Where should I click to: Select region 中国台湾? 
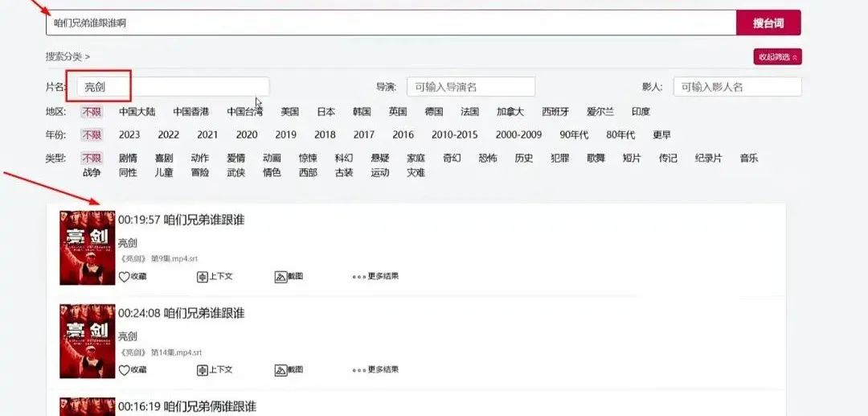(x=244, y=111)
